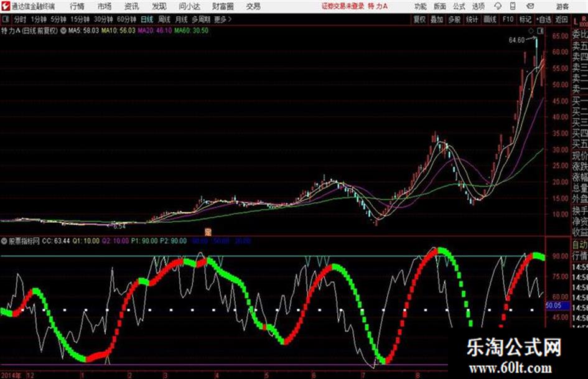
Task: Click the 6.54 low price label
Action: [x=119, y=227]
